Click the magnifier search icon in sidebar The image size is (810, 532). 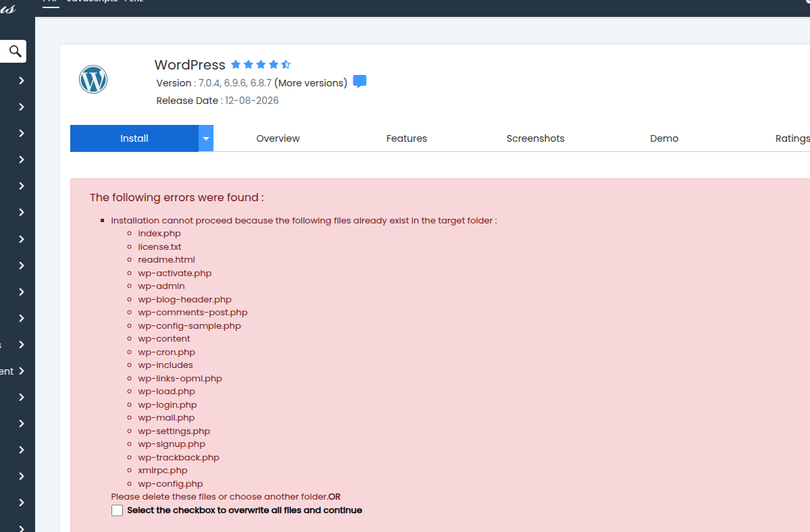(x=16, y=51)
